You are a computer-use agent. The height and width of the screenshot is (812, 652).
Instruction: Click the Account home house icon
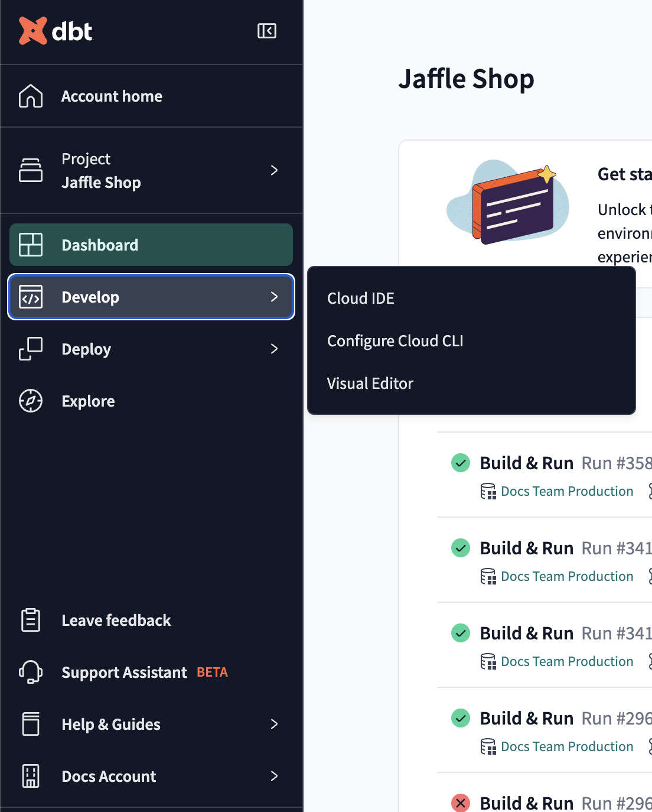click(x=31, y=96)
